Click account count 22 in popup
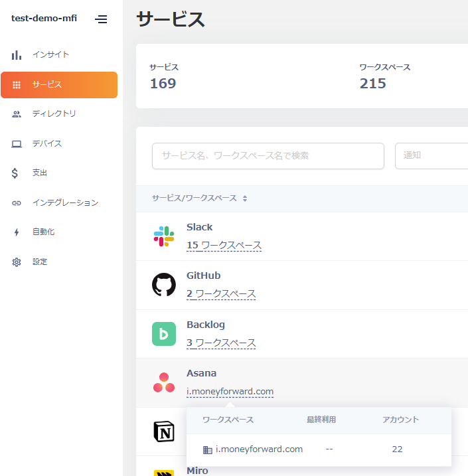Screen dimensions: 468x476 [x=397, y=449]
